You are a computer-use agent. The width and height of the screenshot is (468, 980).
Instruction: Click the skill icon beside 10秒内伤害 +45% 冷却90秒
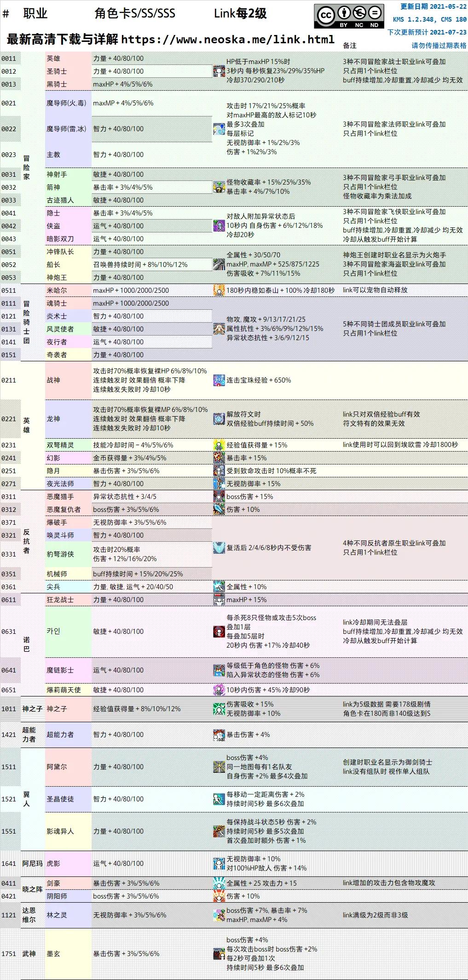click(x=219, y=690)
